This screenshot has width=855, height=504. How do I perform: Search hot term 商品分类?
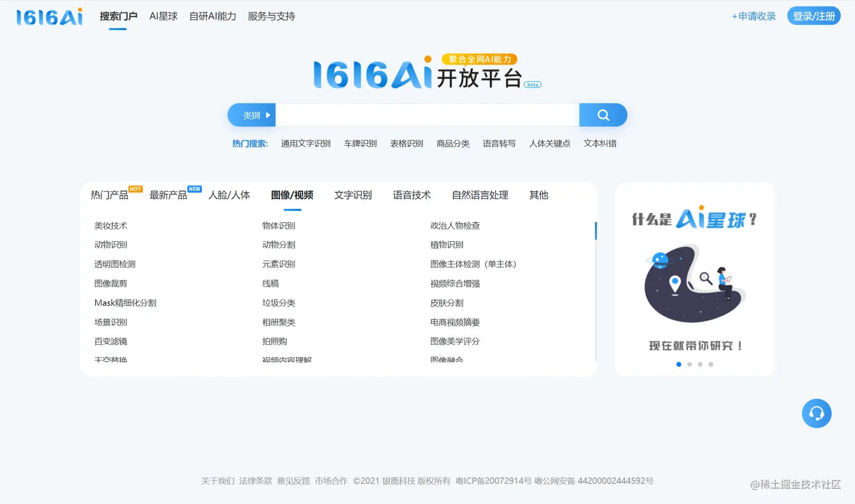[x=453, y=144]
